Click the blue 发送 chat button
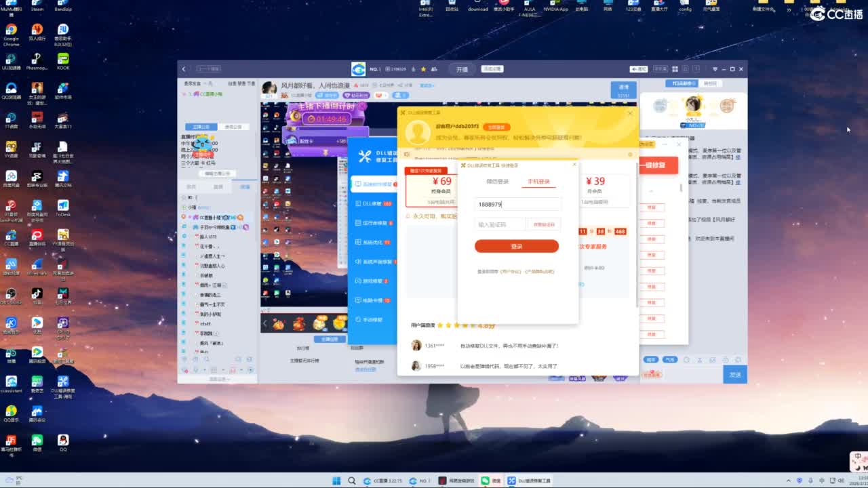The height and width of the screenshot is (488, 868). (735, 374)
